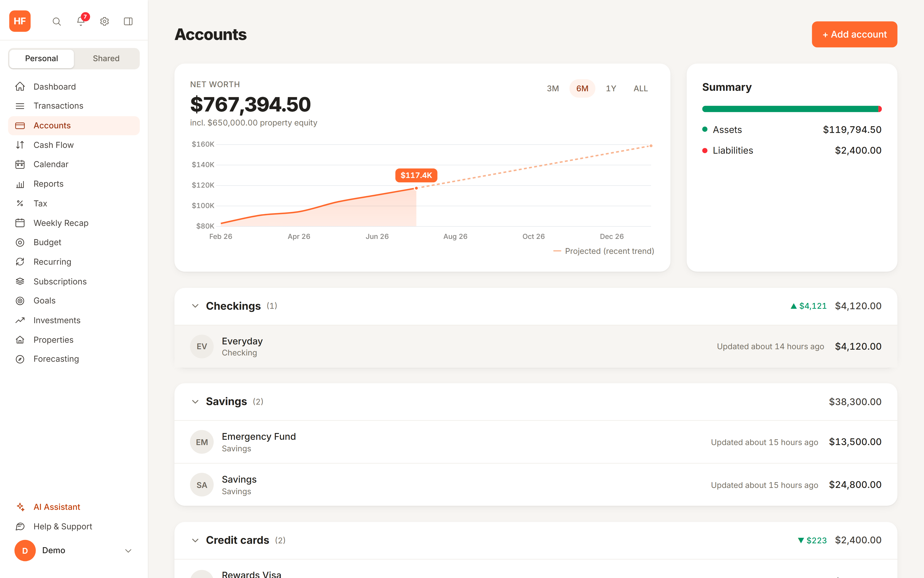Open the Everyday checking account row
Viewport: 924px width, 578px height.
pyautogui.click(x=536, y=346)
